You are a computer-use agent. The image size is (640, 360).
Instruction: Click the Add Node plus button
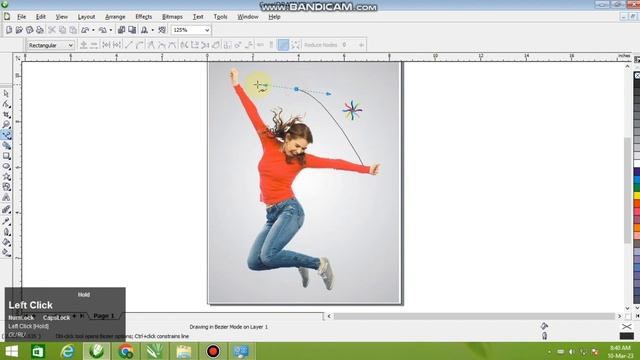pyautogui.click(x=83, y=45)
